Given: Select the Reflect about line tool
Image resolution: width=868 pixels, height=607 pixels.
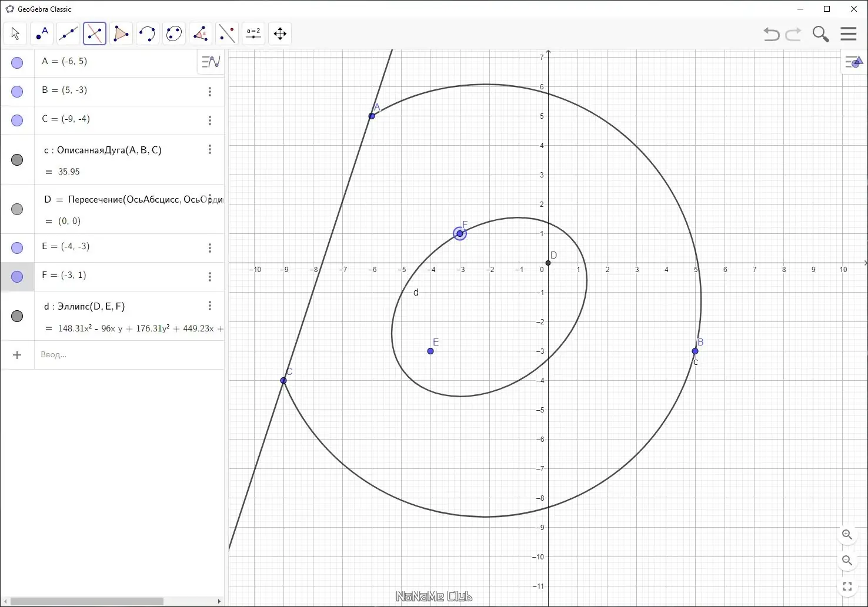Looking at the screenshot, I should click(227, 33).
